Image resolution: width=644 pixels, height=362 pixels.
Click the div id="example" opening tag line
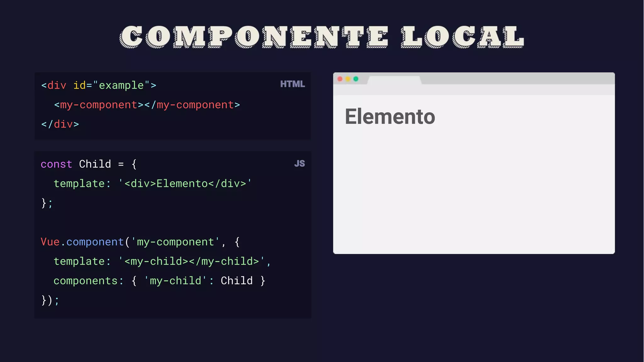98,85
